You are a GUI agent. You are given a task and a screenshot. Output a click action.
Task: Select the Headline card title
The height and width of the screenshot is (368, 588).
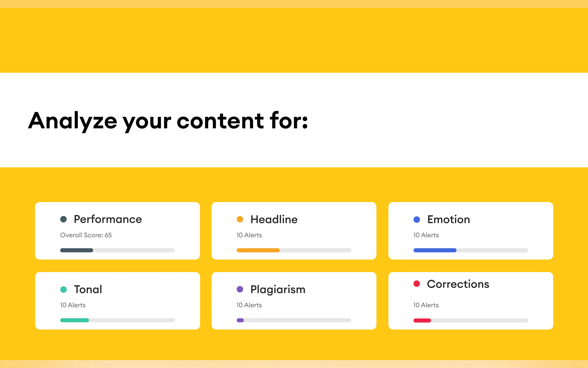tap(274, 219)
